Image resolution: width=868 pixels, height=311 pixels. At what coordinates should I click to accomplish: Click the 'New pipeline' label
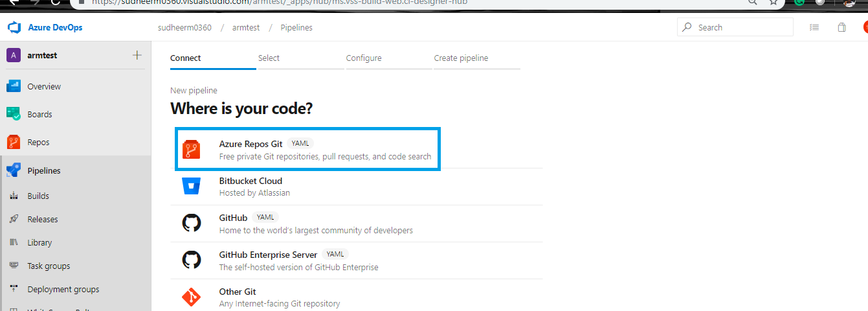click(x=194, y=91)
